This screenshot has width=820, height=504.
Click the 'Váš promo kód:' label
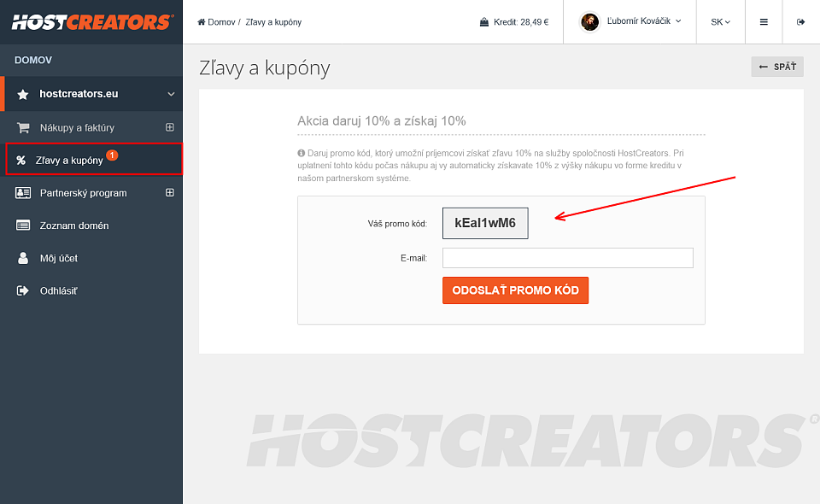coord(397,224)
